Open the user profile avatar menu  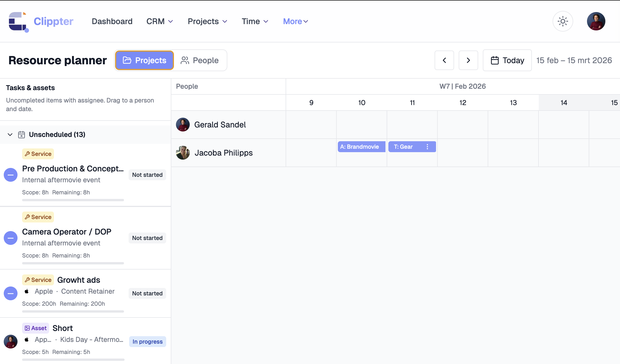click(x=596, y=21)
